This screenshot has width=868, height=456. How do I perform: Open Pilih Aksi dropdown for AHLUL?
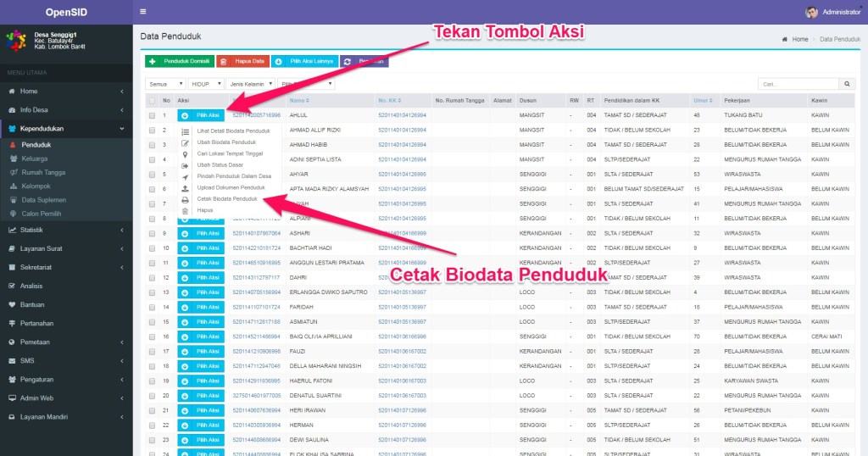(x=201, y=115)
